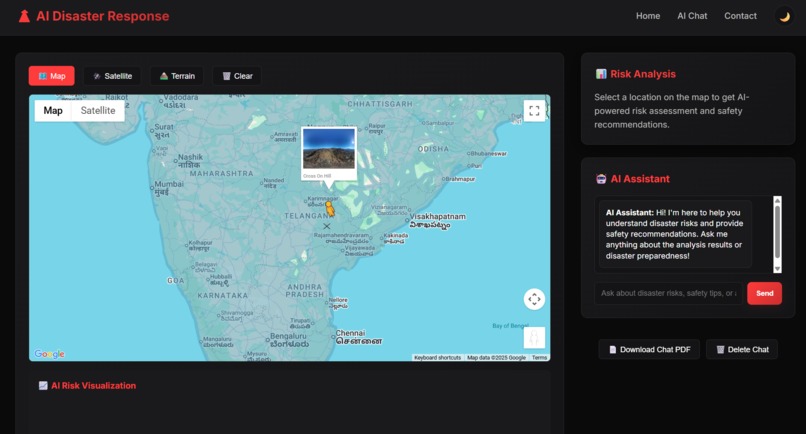Click the X marker near Telangana

pos(326,226)
